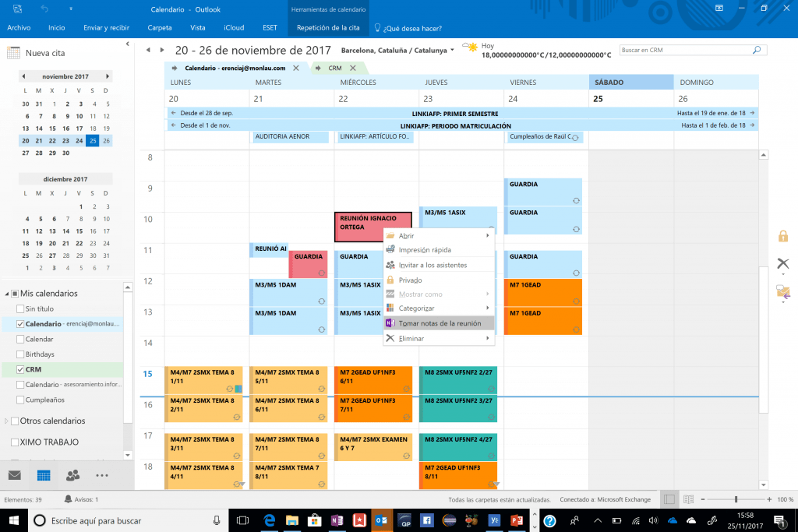Open Barcelona location weather dropdown
The image size is (798, 532).
[x=452, y=51]
